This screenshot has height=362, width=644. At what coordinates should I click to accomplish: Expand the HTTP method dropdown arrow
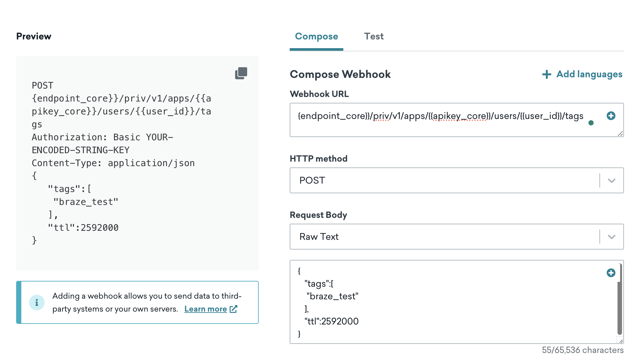(x=611, y=180)
